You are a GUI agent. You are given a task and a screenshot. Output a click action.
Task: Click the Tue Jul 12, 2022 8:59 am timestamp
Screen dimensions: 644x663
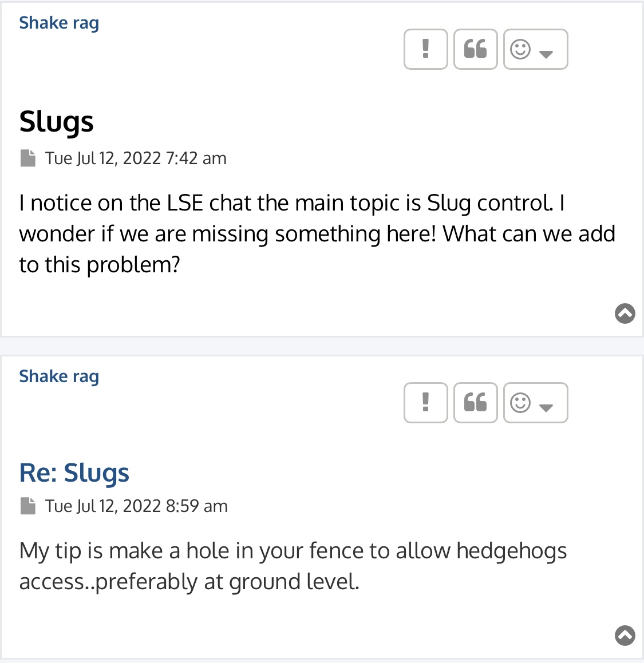point(136,506)
